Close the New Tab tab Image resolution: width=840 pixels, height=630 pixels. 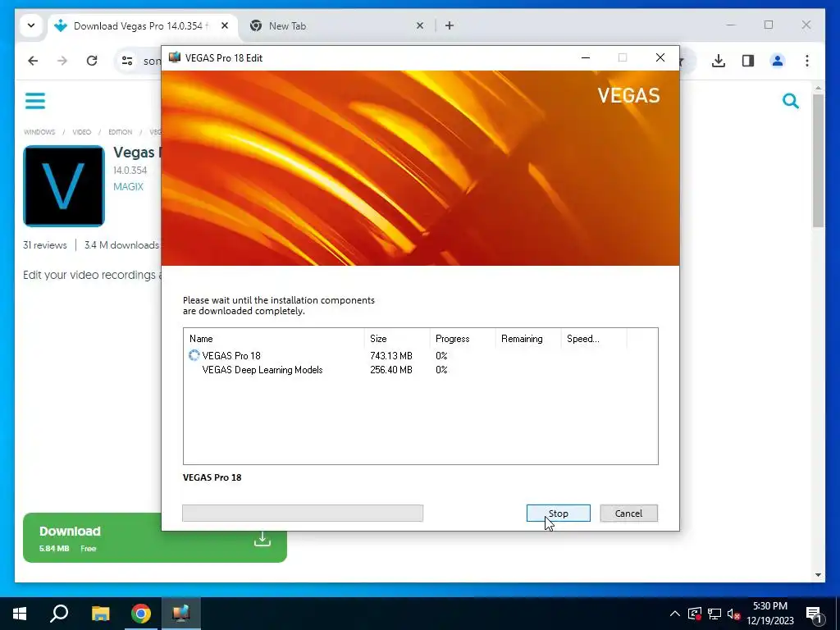click(420, 25)
